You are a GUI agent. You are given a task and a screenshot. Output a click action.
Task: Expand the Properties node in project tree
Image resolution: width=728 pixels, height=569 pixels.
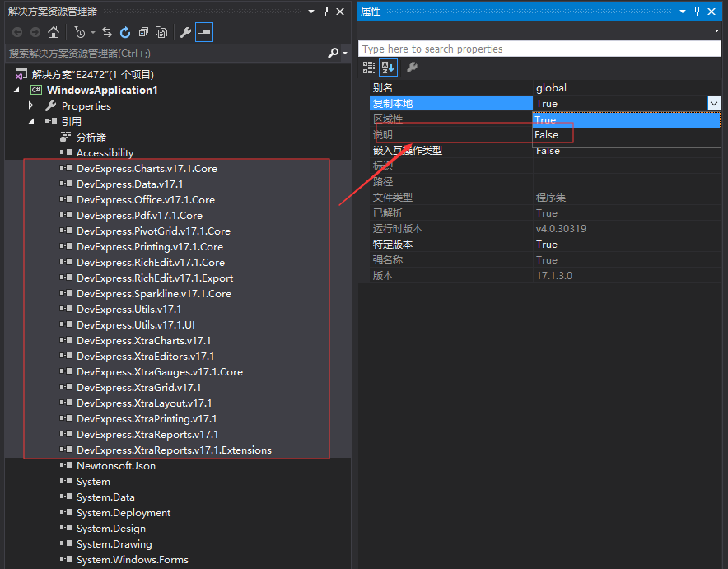coord(30,105)
